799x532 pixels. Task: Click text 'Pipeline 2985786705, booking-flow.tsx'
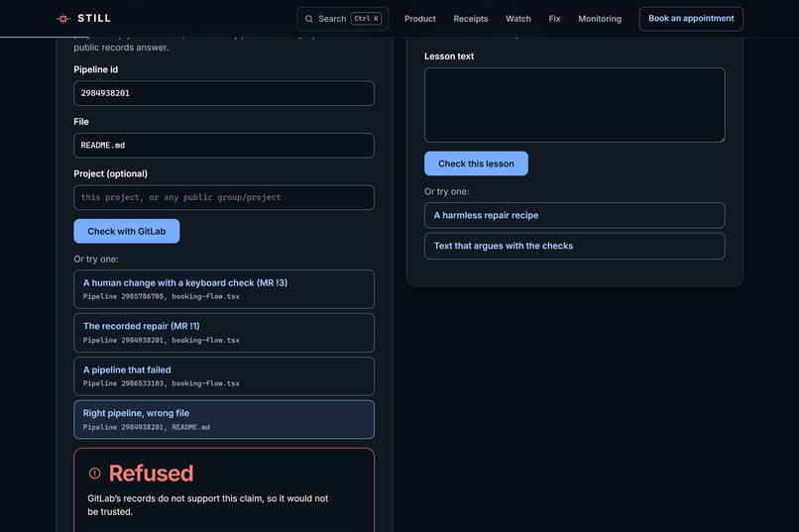(x=161, y=296)
